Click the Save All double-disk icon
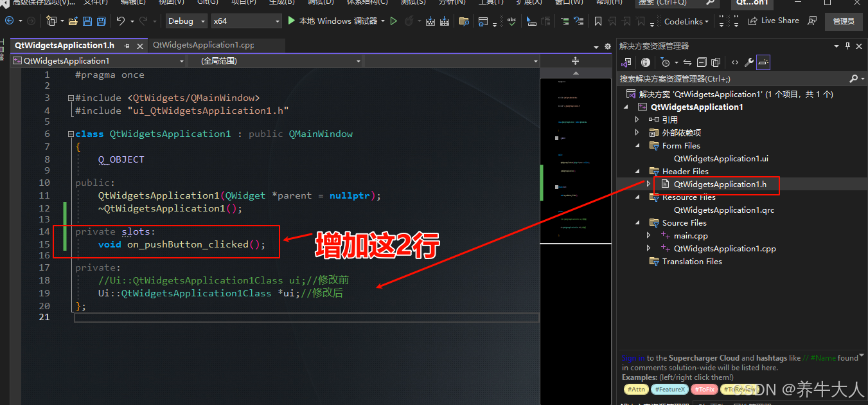868x405 pixels. point(101,21)
